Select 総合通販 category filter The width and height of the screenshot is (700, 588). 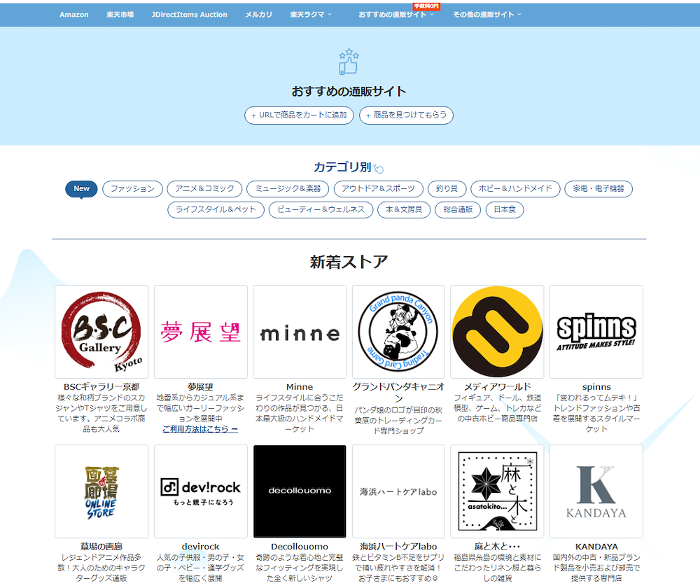click(x=458, y=210)
